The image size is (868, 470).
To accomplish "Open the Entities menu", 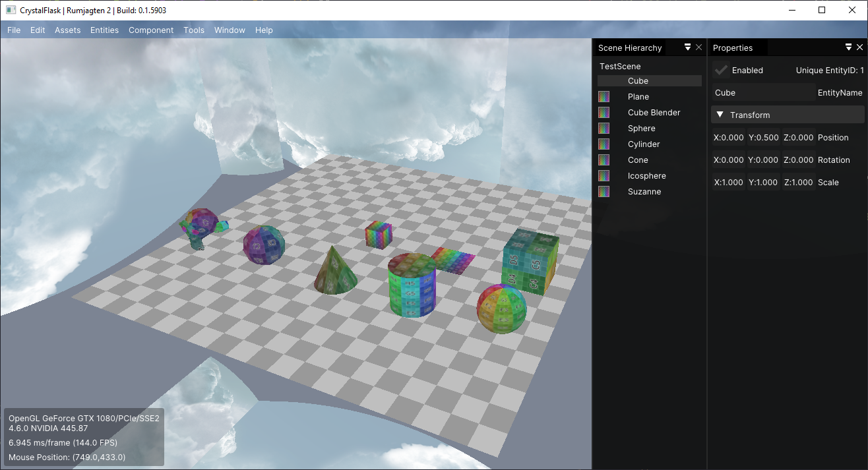I will tap(104, 30).
